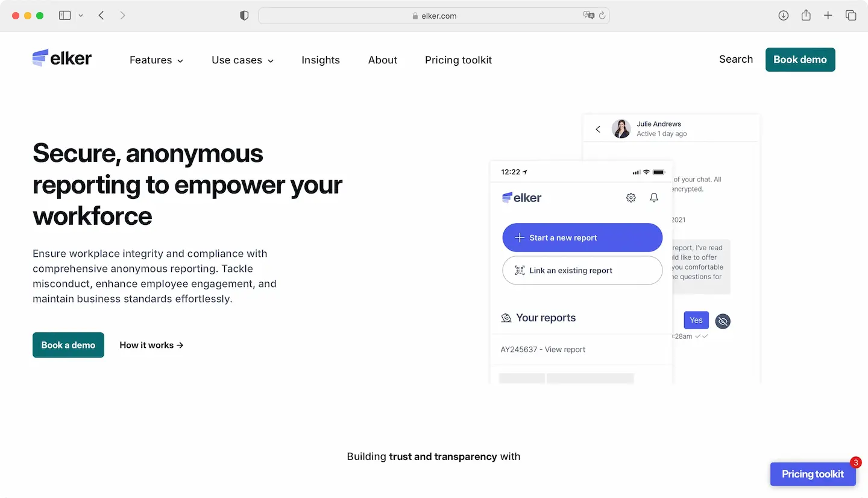868x498 pixels.
Task: Enable translation via the address bar translate icon
Action: click(589, 15)
